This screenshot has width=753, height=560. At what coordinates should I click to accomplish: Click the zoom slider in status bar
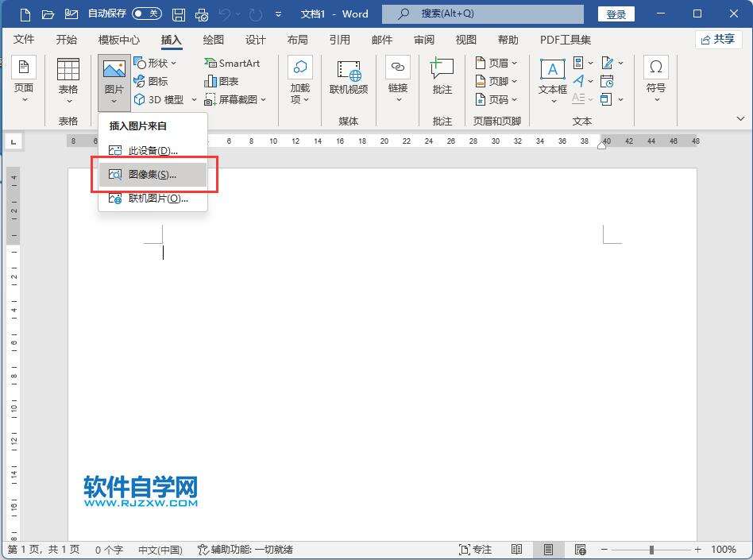[651, 549]
